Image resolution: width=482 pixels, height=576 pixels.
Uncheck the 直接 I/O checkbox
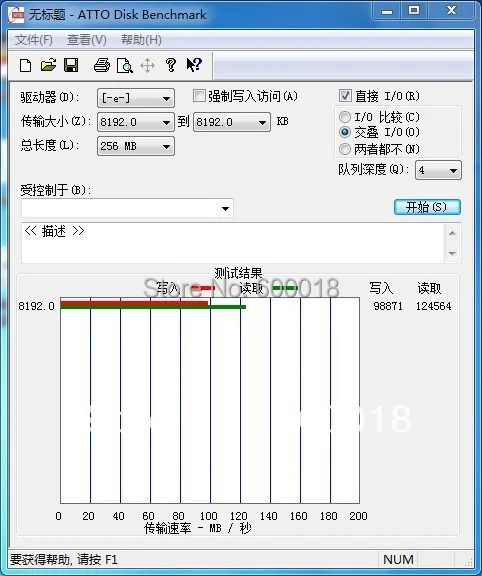click(x=345, y=96)
